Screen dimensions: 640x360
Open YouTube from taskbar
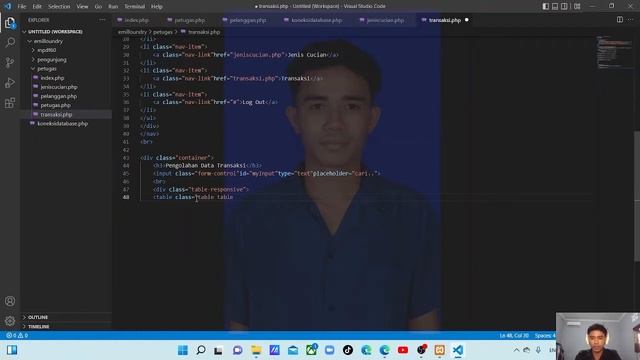403,350
